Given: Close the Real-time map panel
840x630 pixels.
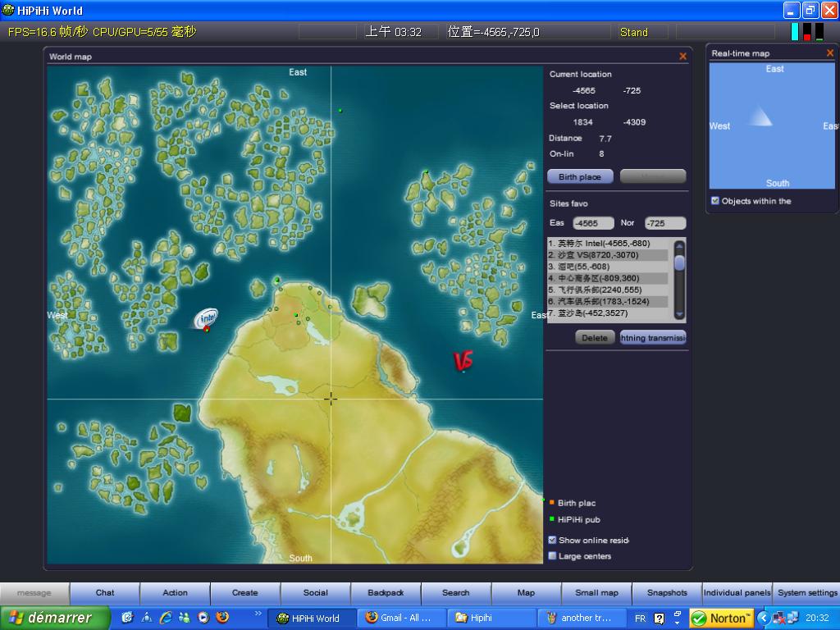Looking at the screenshot, I should (830, 52).
